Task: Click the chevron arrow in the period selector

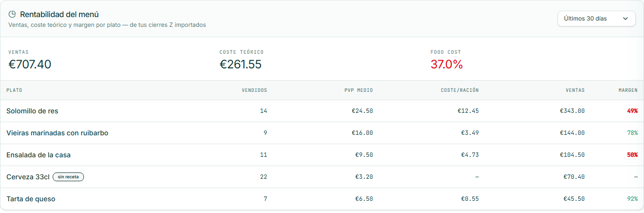Action: click(625, 19)
